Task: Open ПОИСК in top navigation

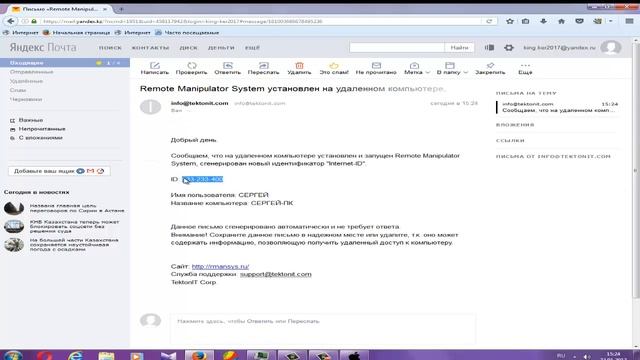Action: (x=110, y=48)
